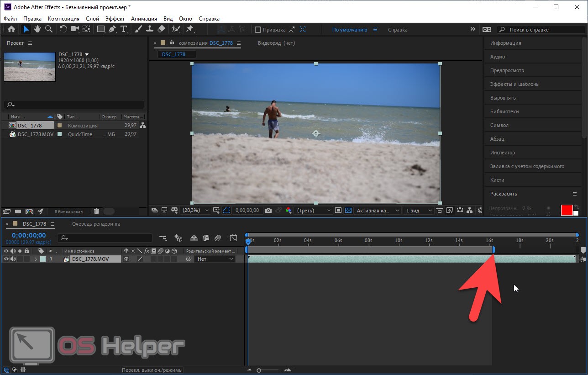Enable the Привязка snapping checkbox

coord(258,30)
